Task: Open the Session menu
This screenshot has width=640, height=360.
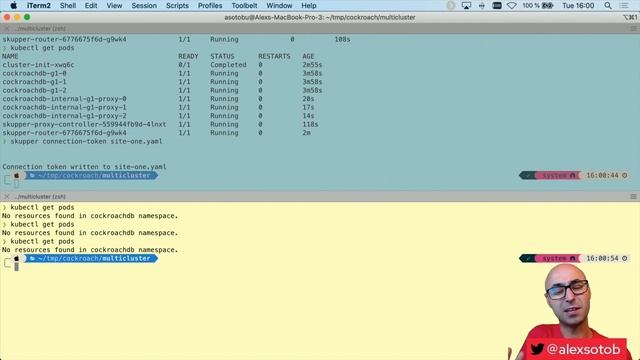Action: coord(144,6)
